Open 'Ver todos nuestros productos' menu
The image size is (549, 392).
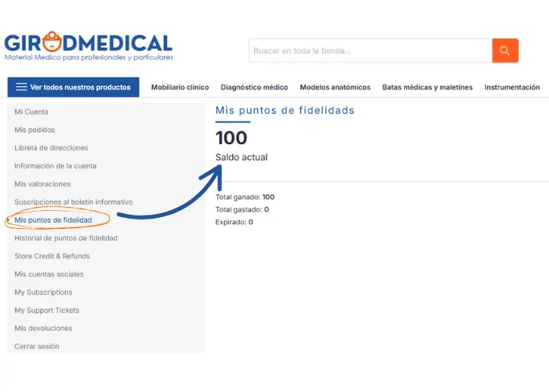pyautogui.click(x=74, y=87)
